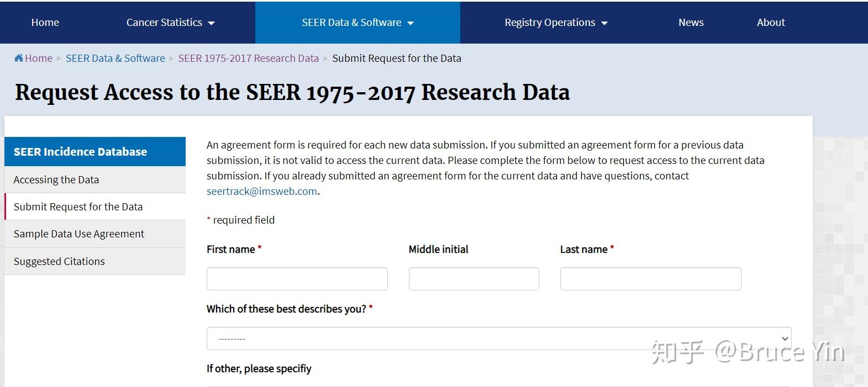Screen dimensions: 868x387
Task: Click into the Middle initial text box
Action: tap(474, 279)
